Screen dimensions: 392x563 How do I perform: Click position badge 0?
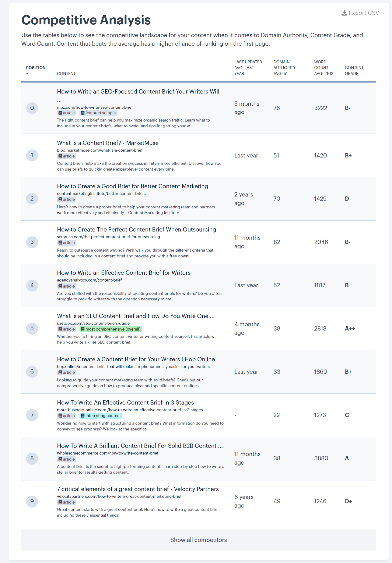point(32,108)
